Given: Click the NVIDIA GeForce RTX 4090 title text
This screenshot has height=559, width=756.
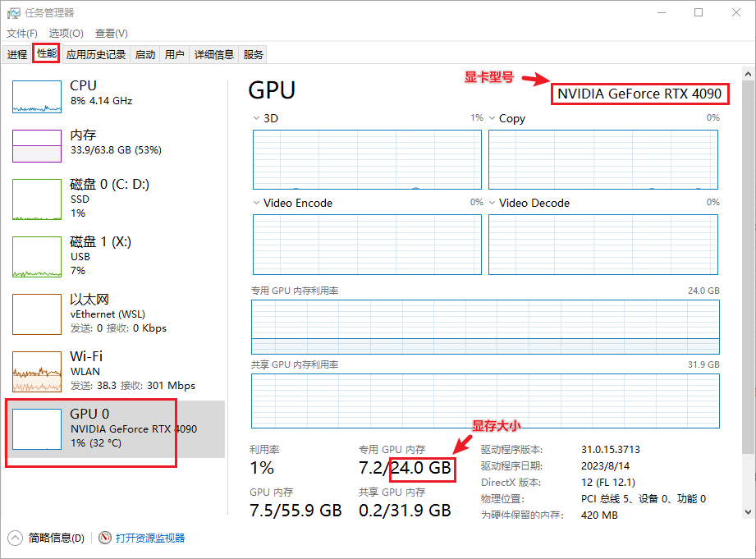Looking at the screenshot, I should coord(639,94).
